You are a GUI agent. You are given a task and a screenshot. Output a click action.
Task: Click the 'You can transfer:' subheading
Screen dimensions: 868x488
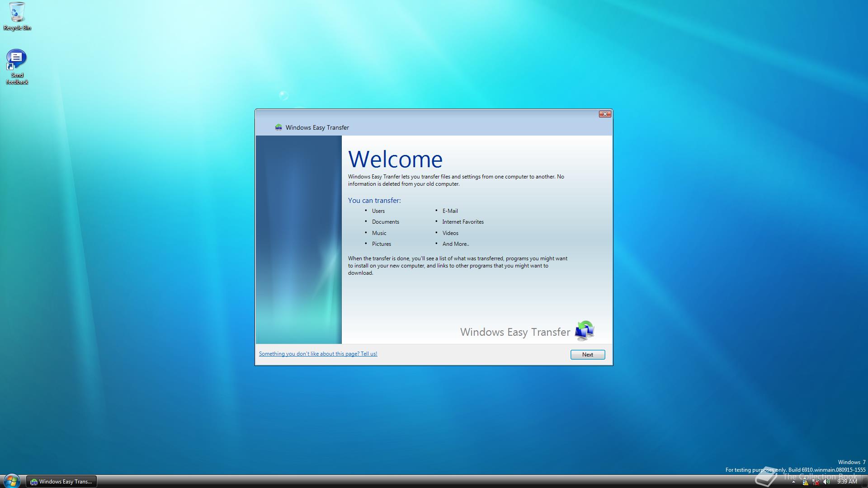[374, 200]
